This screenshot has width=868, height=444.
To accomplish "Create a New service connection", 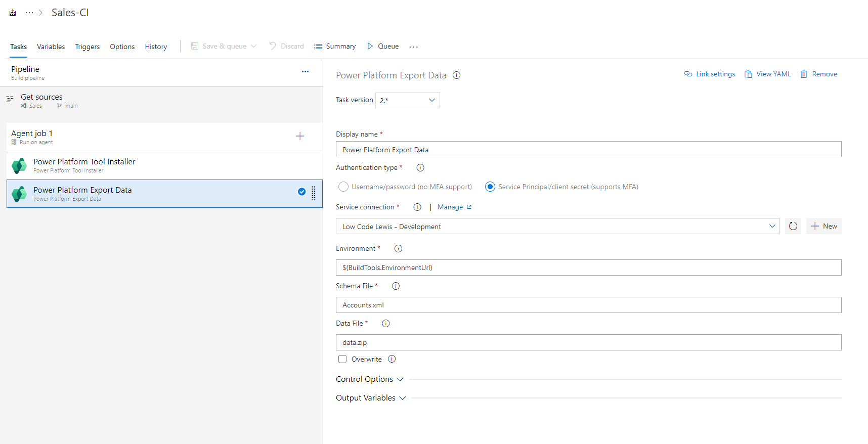I will tap(824, 226).
